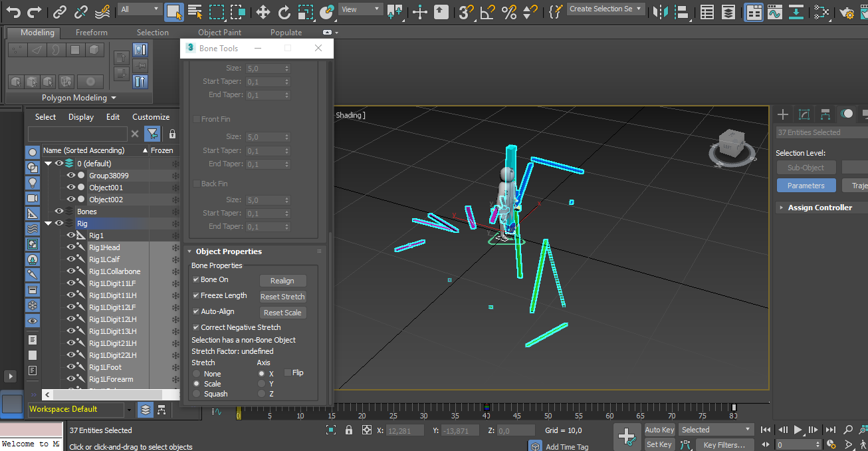The height and width of the screenshot is (451, 868).
Task: Open the Customize menu in Scene Explorer
Action: point(150,116)
